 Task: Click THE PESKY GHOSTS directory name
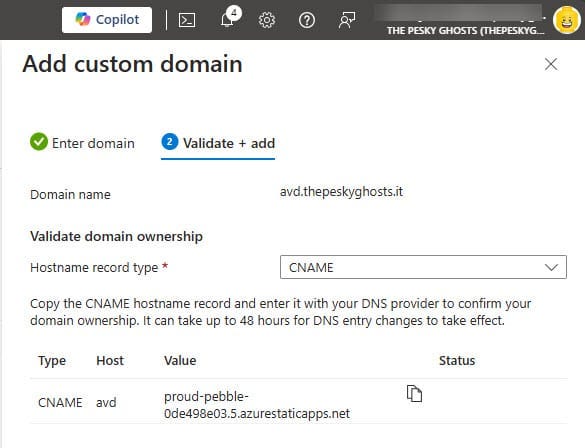click(x=465, y=31)
